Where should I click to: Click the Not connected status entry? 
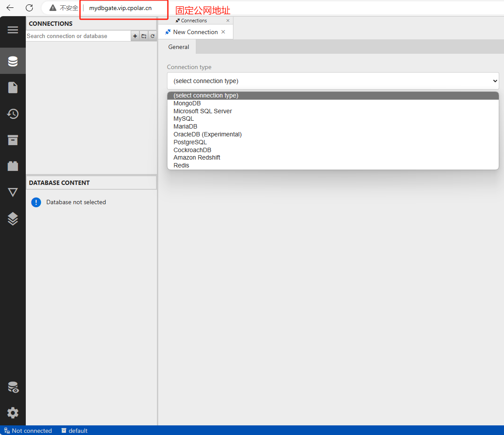(28, 431)
